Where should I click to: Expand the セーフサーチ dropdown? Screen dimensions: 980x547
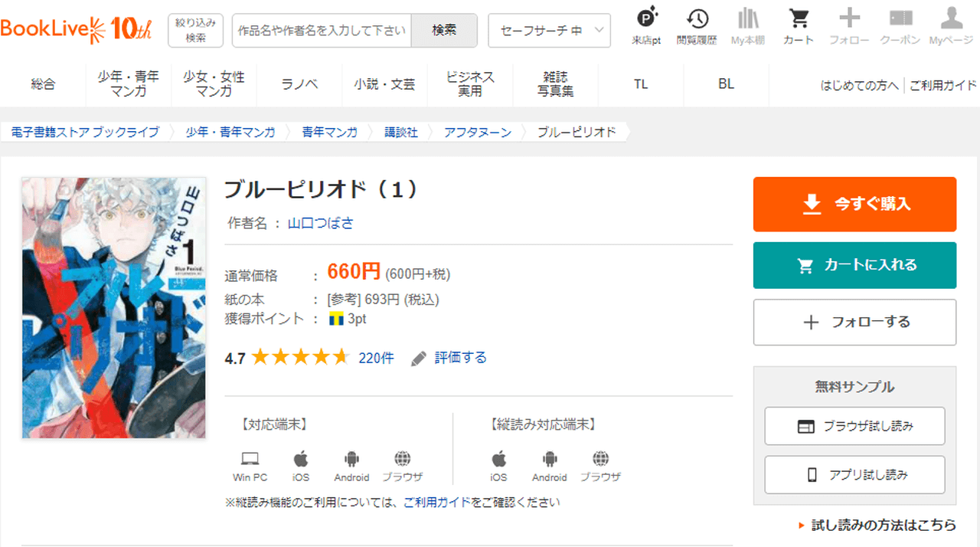tap(549, 31)
